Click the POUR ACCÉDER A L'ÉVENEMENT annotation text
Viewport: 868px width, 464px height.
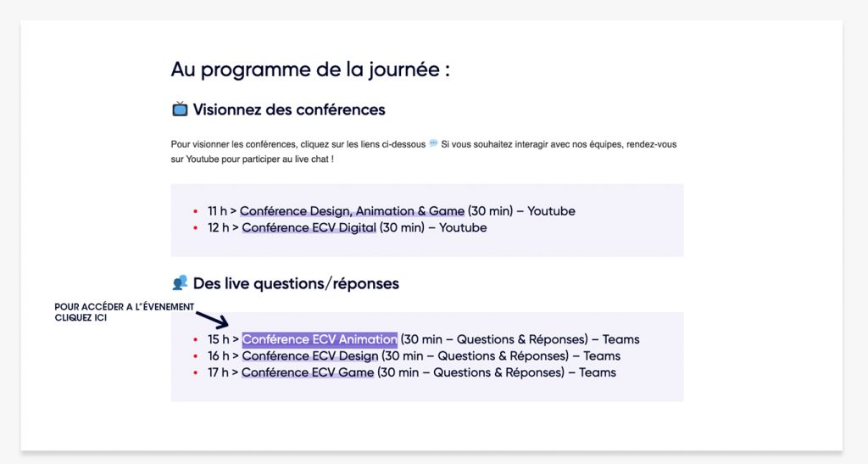[124, 307]
